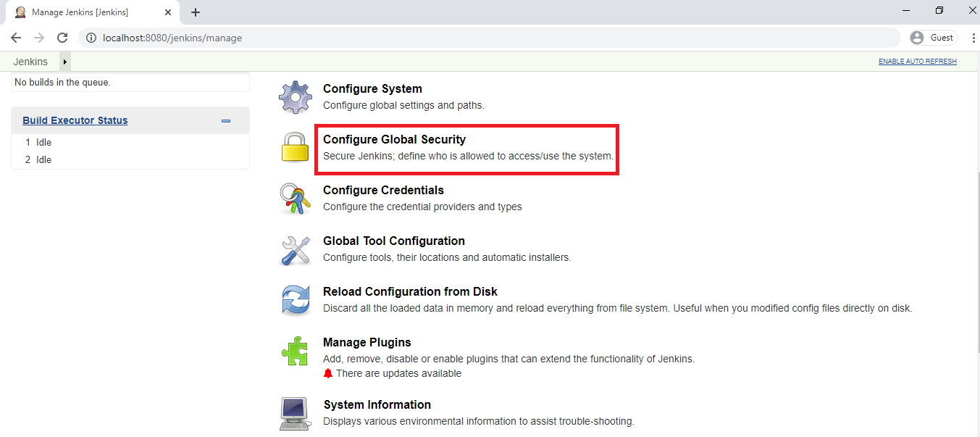Open the Configure System heading link
980x437 pixels.
tap(372, 88)
